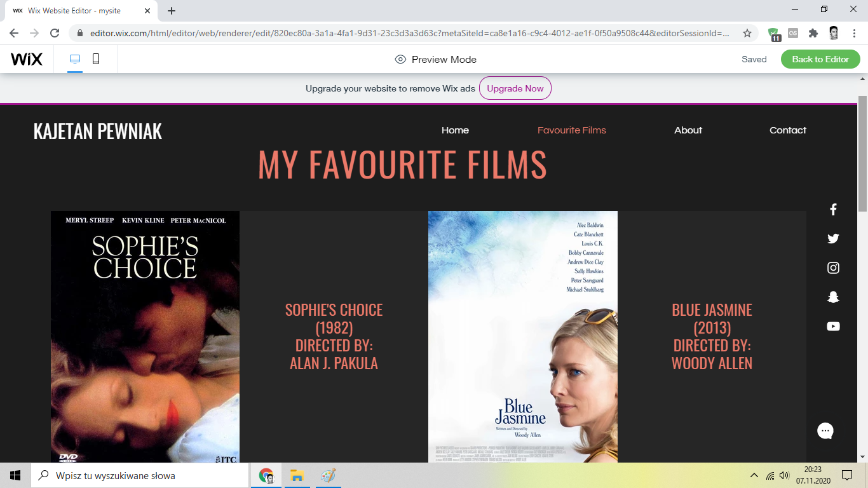
Task: Reload the browser page
Action: coord(55,33)
